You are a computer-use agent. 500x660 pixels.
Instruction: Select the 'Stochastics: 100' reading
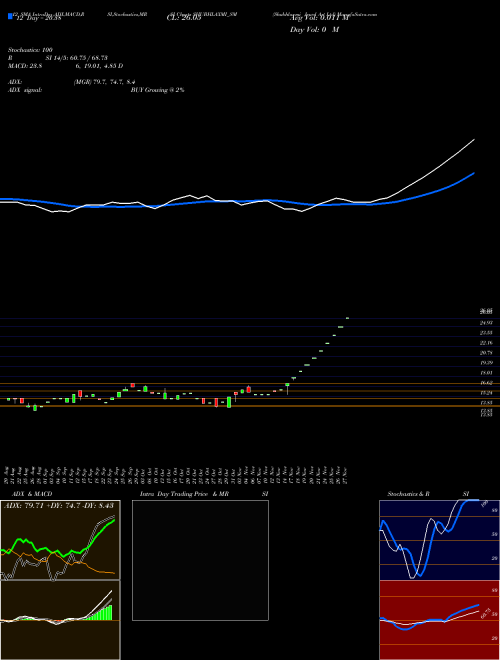[30, 50]
